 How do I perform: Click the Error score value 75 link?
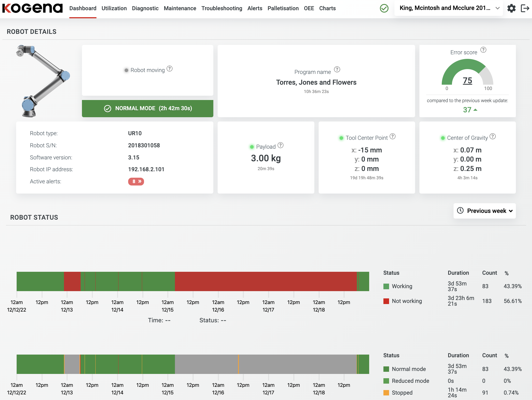[x=467, y=80]
